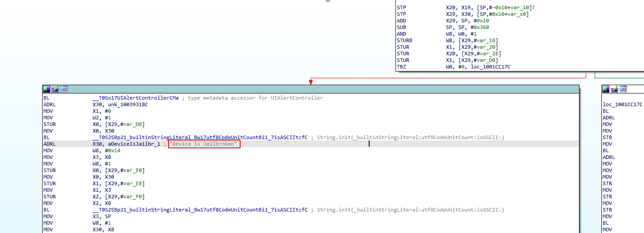Image resolution: width=644 pixels, height=233 pixels.
Task: Click var_E0 in STUR X0 instruction
Action: [133, 170]
